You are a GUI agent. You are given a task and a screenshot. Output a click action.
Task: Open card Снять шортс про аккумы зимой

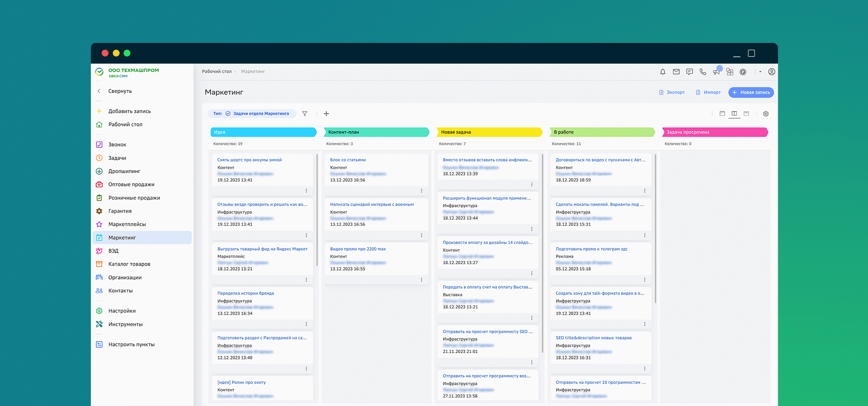click(x=250, y=160)
